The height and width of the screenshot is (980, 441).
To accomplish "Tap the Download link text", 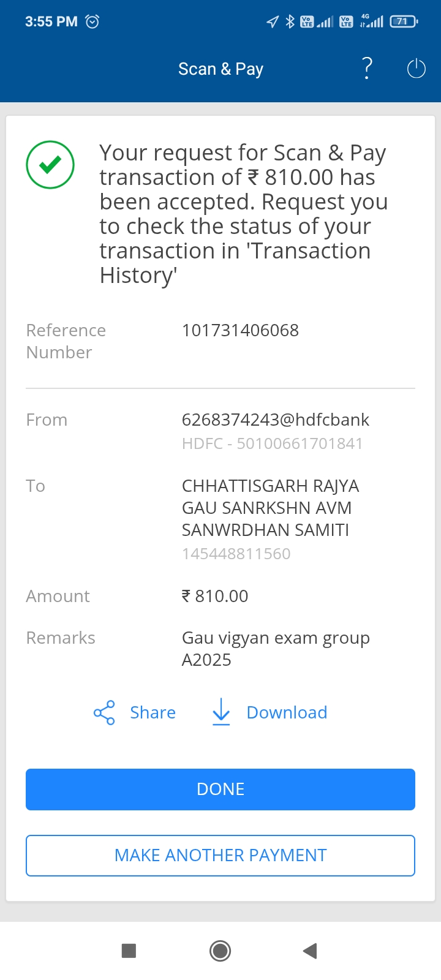I will 287,712.
